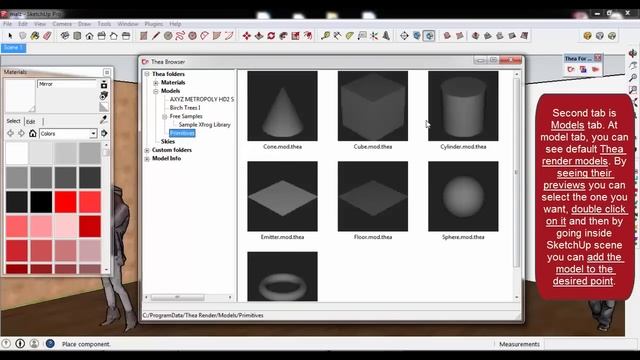Use the Sample Paint eyedropper

(x=104, y=119)
